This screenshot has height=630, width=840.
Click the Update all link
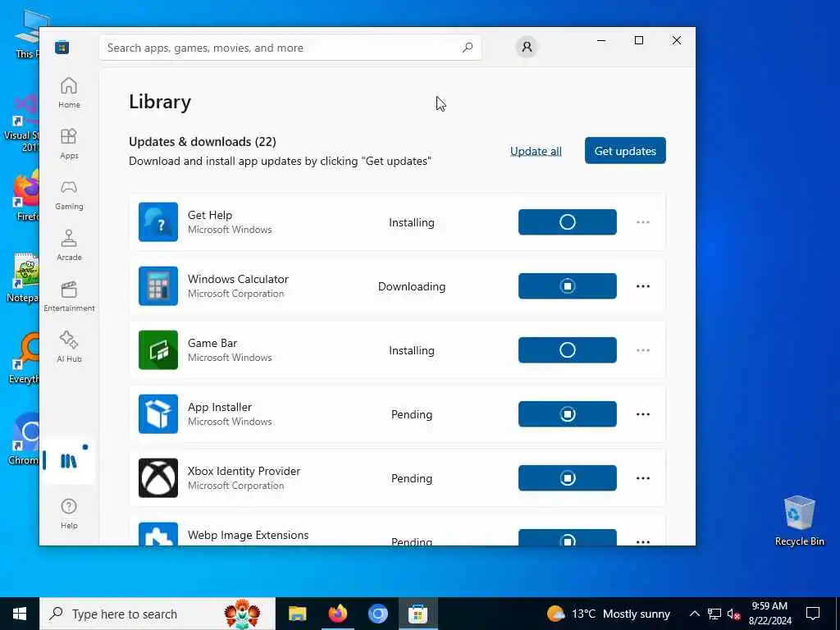[536, 151]
